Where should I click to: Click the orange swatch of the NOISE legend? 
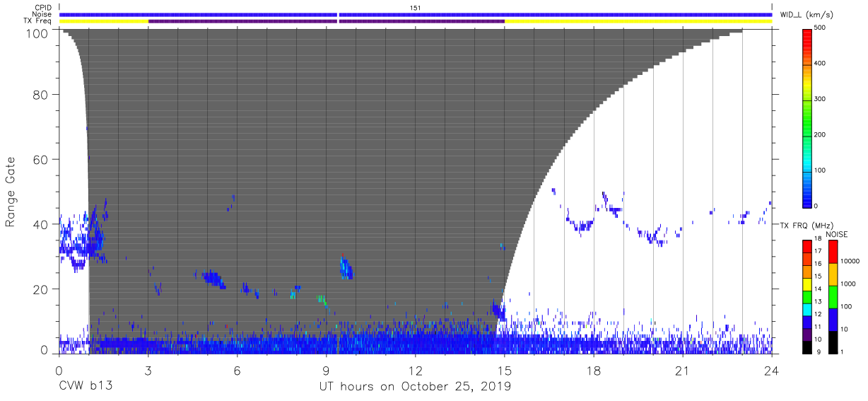coord(833,274)
